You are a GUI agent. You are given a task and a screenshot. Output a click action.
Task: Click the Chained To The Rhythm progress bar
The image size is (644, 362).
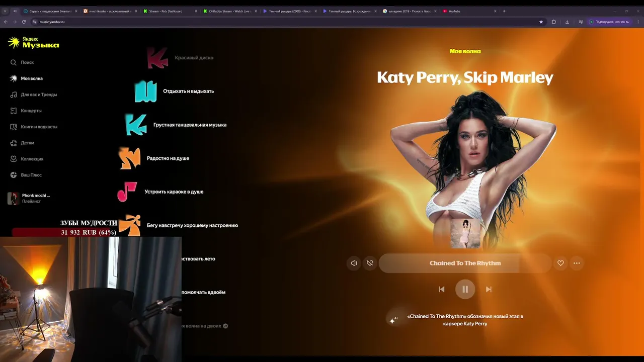465,263
